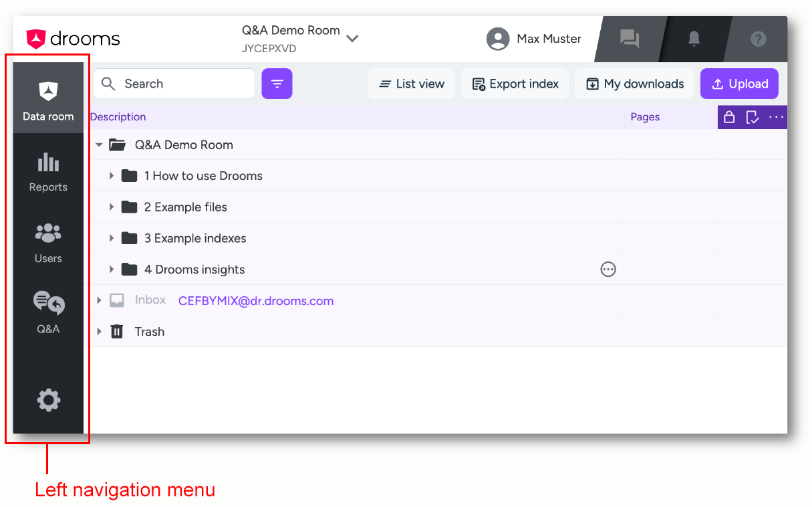This screenshot has height=507, width=812.
Task: Expand the Inbox row
Action: coord(99,300)
